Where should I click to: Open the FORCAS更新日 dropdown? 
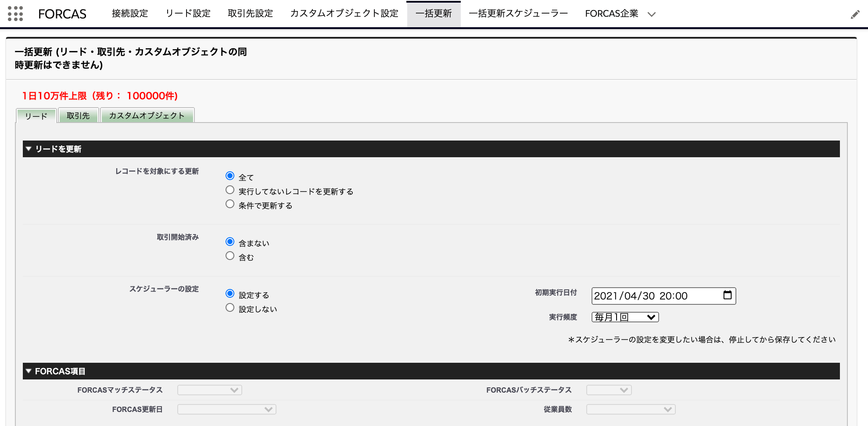point(226,409)
